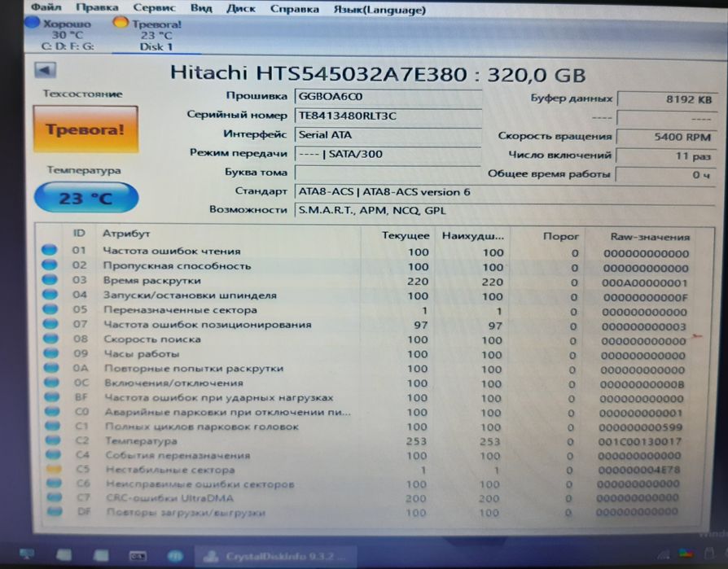
Task: Click status icon for 08 Скорость поиска
Action: click(50, 339)
